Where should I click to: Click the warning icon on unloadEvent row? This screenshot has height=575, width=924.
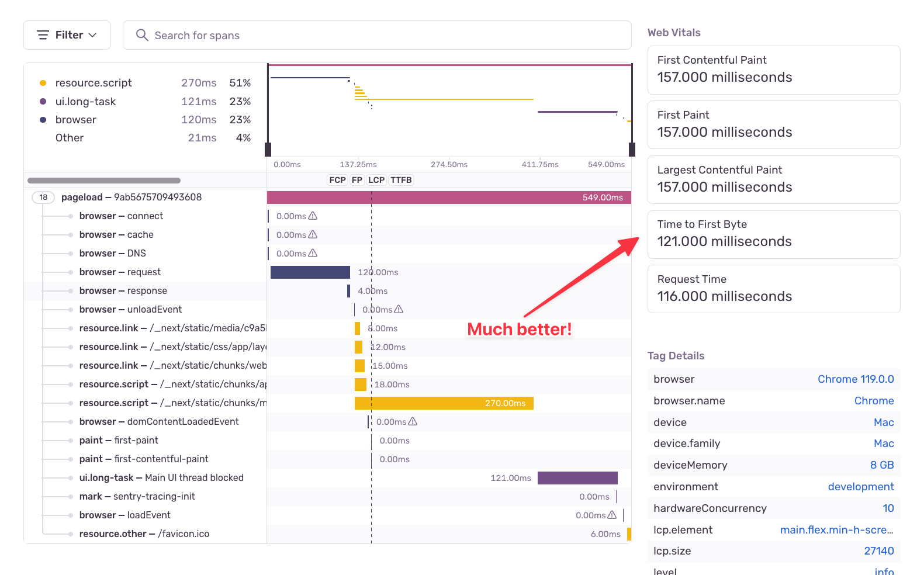[x=399, y=309]
